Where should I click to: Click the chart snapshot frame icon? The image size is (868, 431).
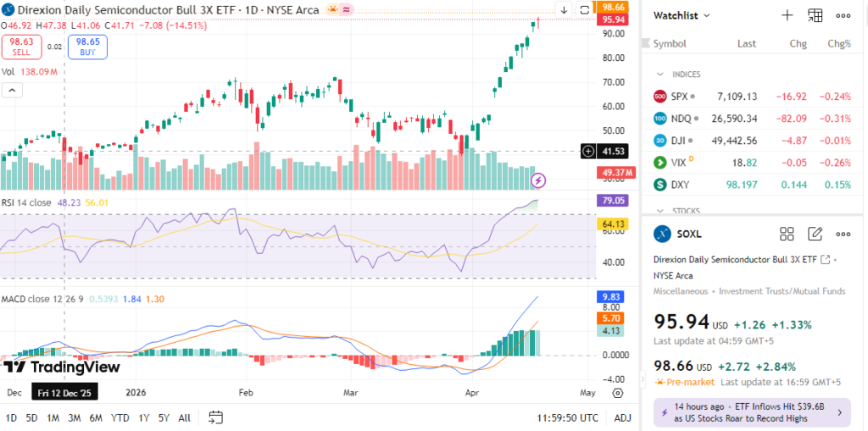(x=585, y=9)
